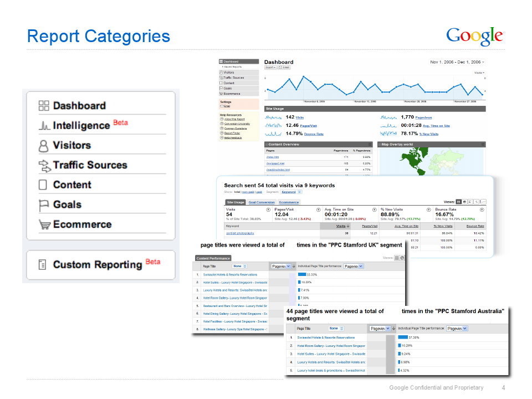532x399 pixels.
Task: Expand Saved Reports in dashboard sidebar
Action: 232,67
